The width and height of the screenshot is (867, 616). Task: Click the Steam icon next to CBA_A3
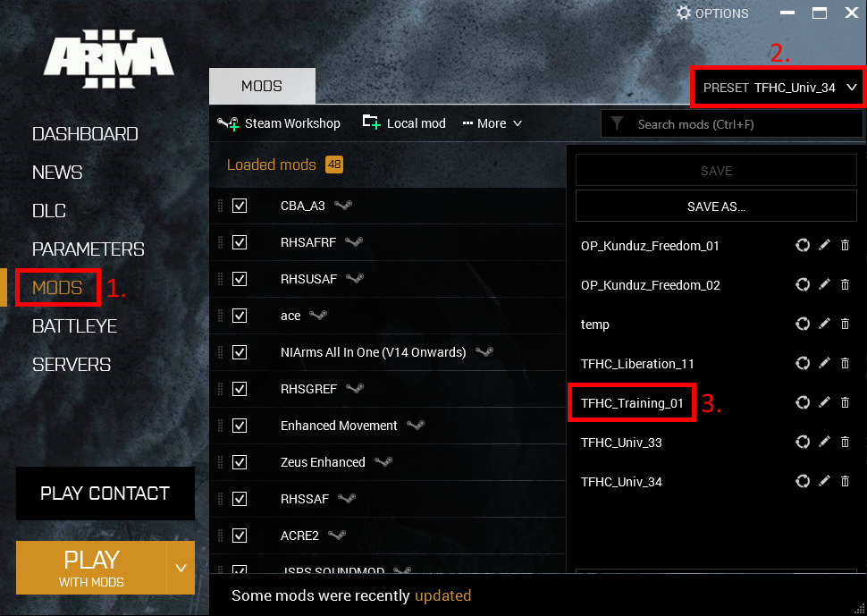343,205
